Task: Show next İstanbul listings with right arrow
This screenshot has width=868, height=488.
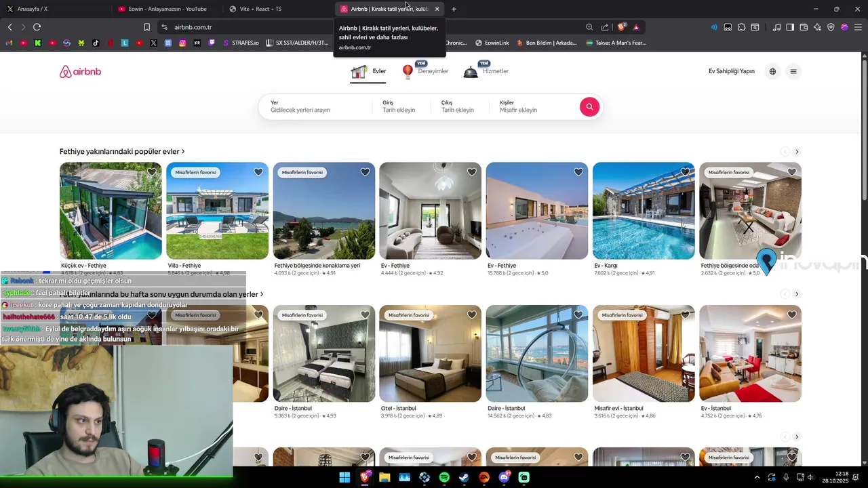Action: (797, 294)
